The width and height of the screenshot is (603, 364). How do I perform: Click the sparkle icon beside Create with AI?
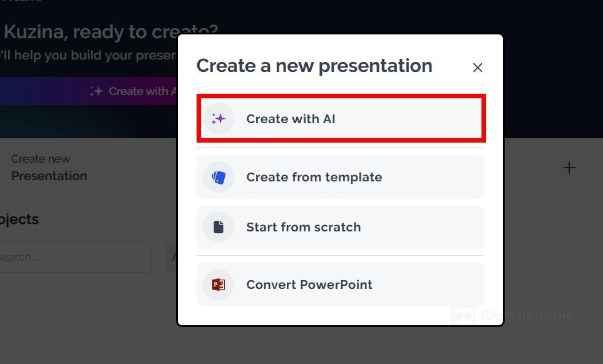point(218,119)
